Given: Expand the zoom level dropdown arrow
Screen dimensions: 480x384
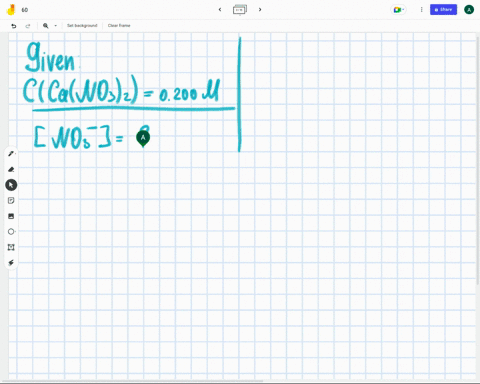Looking at the screenshot, I should click(56, 26).
